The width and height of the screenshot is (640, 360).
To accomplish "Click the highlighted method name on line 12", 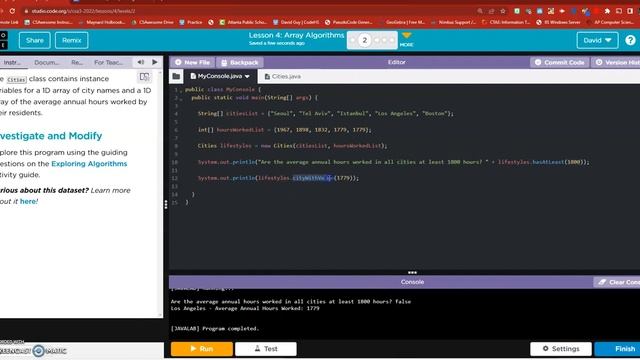I will tap(313, 178).
